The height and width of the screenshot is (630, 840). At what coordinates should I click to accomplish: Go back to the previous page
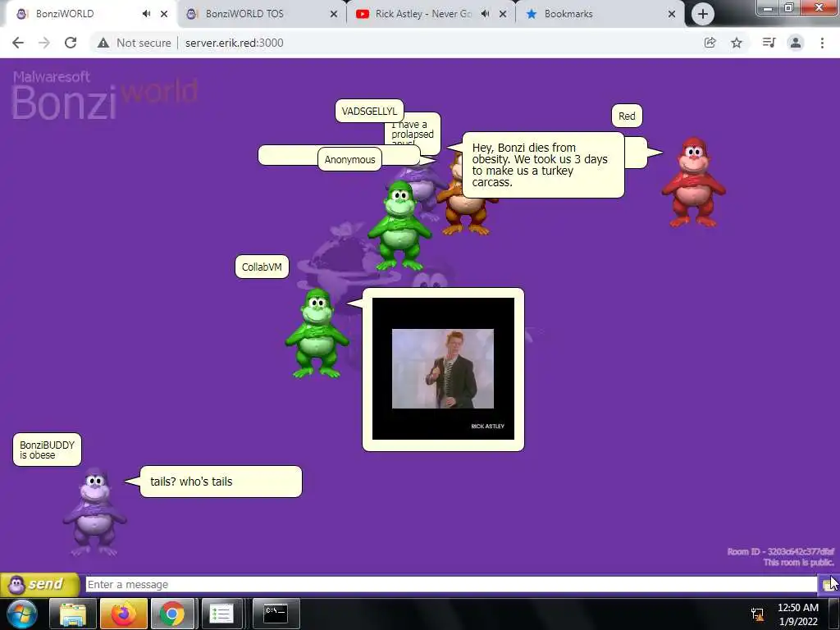[18, 43]
